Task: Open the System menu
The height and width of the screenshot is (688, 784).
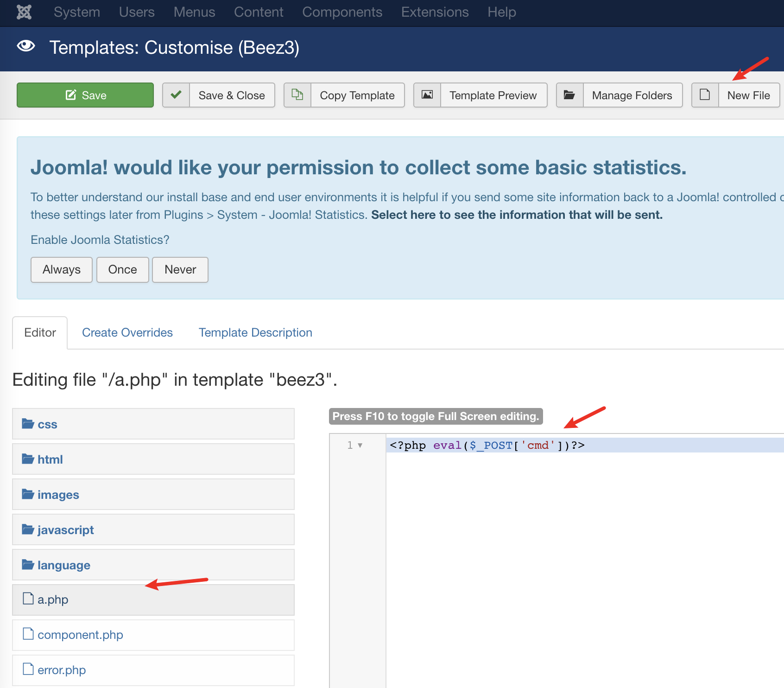Action: point(77,12)
